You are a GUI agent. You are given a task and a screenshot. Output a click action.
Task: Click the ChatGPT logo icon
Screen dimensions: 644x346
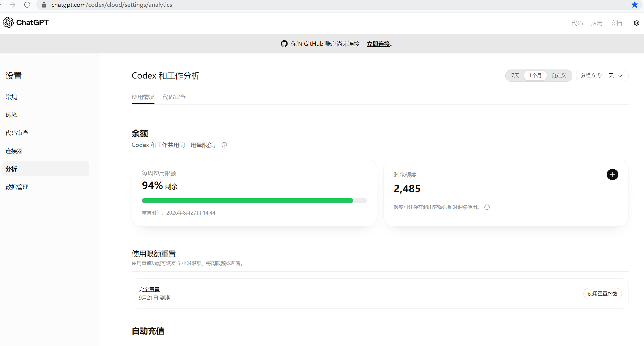pyautogui.click(x=8, y=22)
